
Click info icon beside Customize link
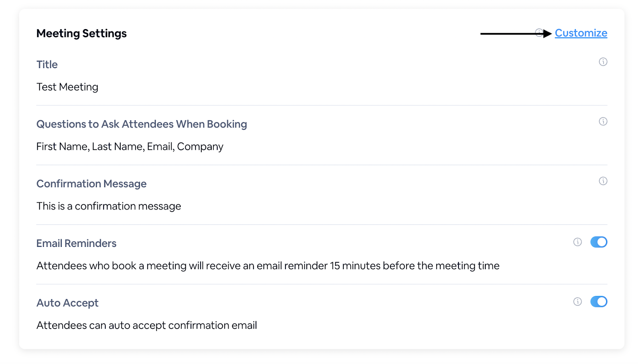coord(539,33)
